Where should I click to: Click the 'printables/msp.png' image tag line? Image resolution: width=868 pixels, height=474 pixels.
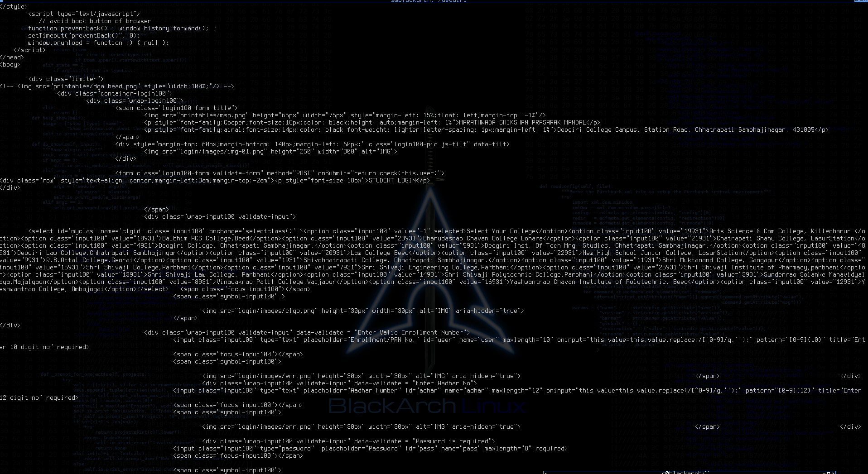tap(345, 115)
